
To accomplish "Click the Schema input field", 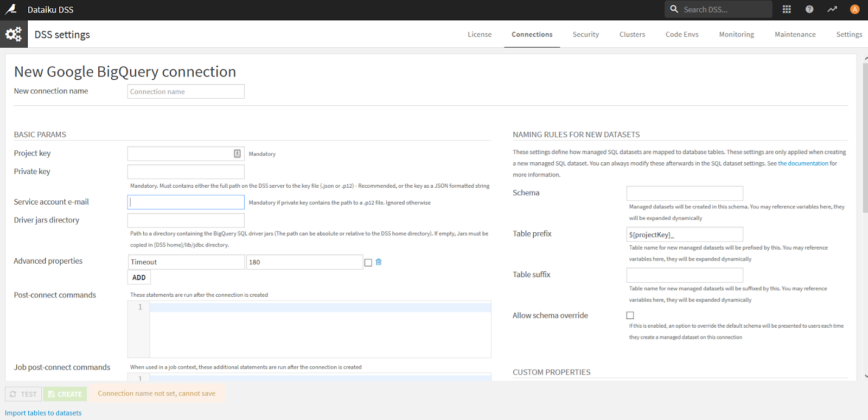I will tap(685, 193).
